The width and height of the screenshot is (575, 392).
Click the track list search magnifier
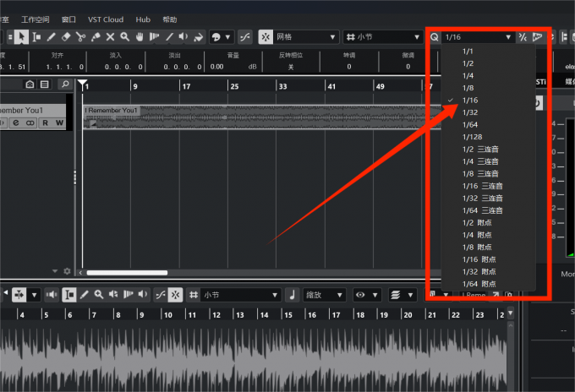click(x=65, y=84)
